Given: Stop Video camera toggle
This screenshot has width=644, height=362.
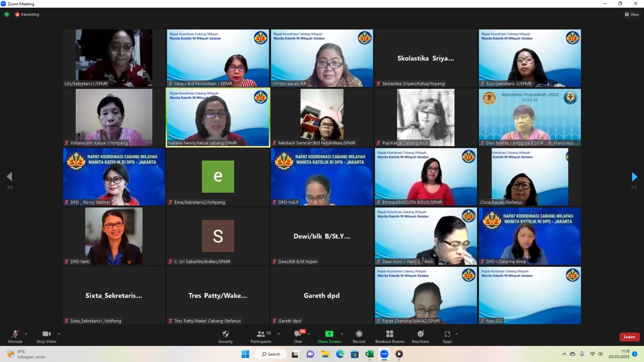Looking at the screenshot, I should [x=46, y=337].
